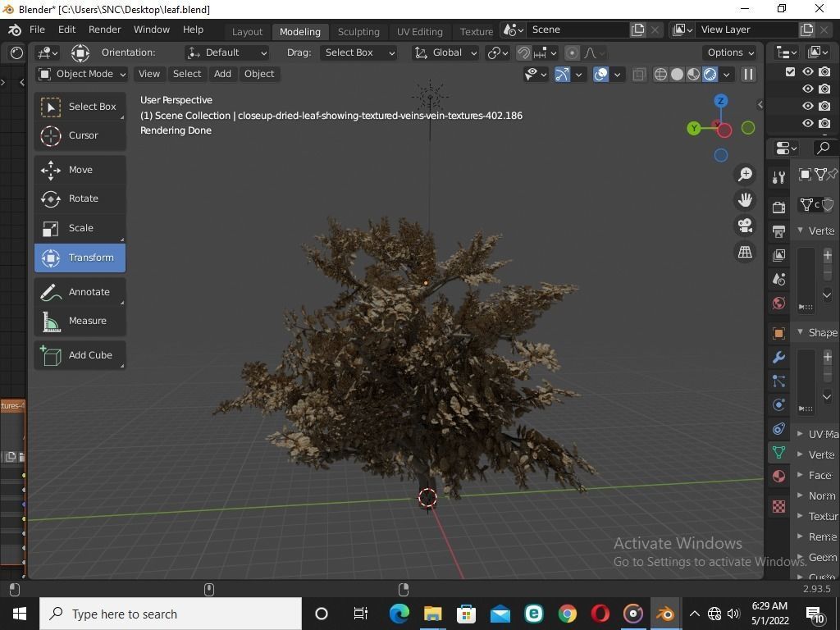Screen dimensions: 840x630
Task: Switch to rendered viewport shading
Action: [710, 75]
